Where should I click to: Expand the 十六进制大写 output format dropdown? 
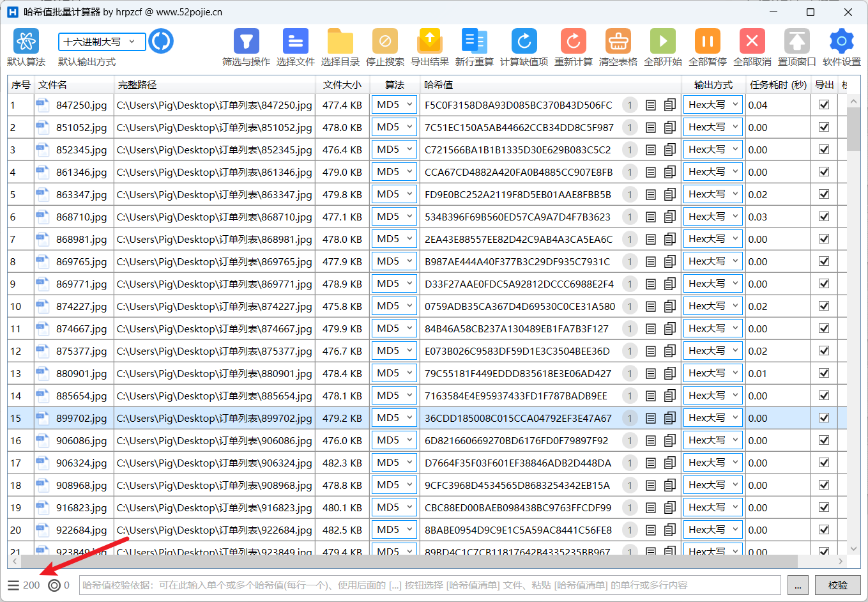102,42
